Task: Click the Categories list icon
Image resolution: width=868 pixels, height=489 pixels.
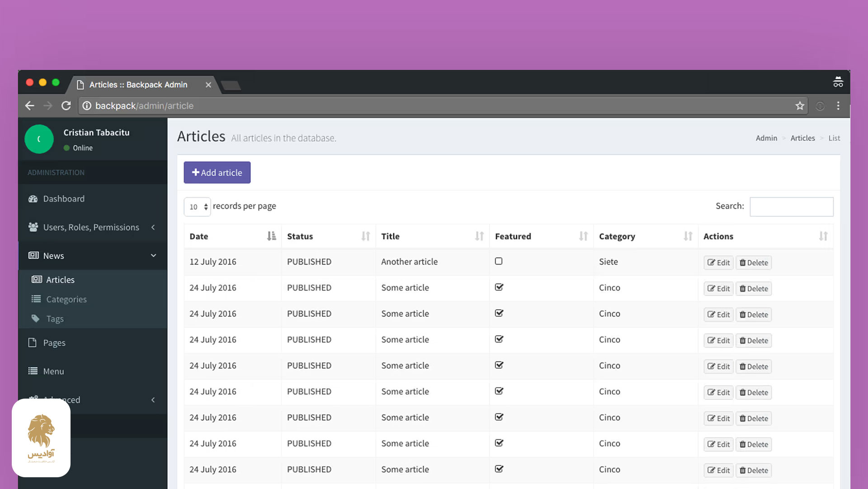Action: pyautogui.click(x=36, y=299)
